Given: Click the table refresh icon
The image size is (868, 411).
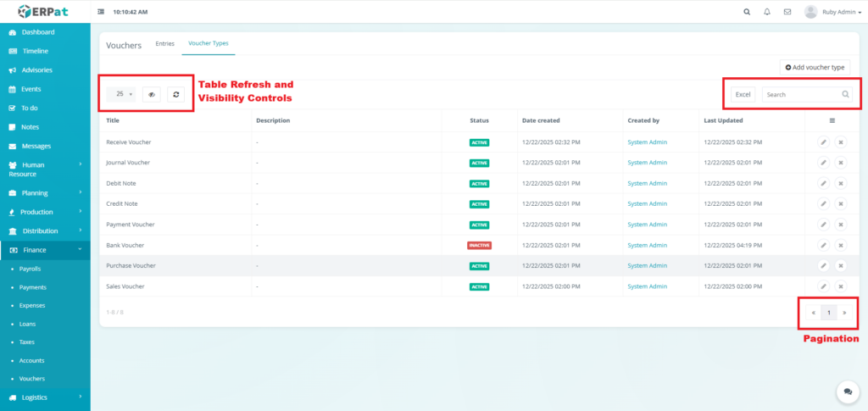Looking at the screenshot, I should (x=175, y=95).
